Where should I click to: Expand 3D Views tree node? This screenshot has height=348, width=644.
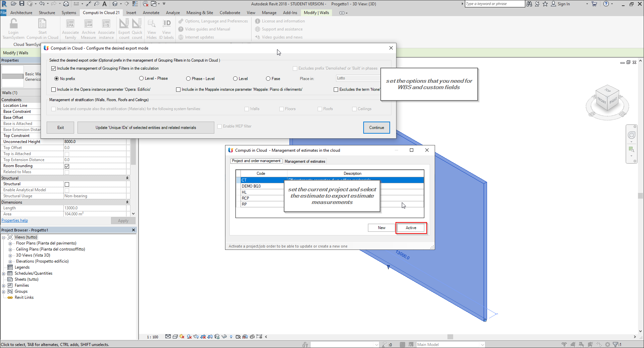pyautogui.click(x=10, y=256)
